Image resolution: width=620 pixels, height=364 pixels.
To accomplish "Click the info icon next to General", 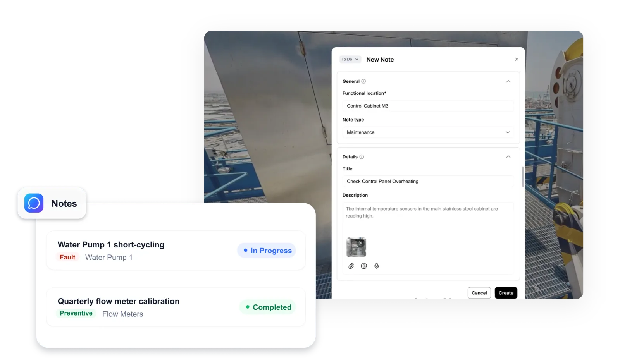I will pyautogui.click(x=363, y=81).
